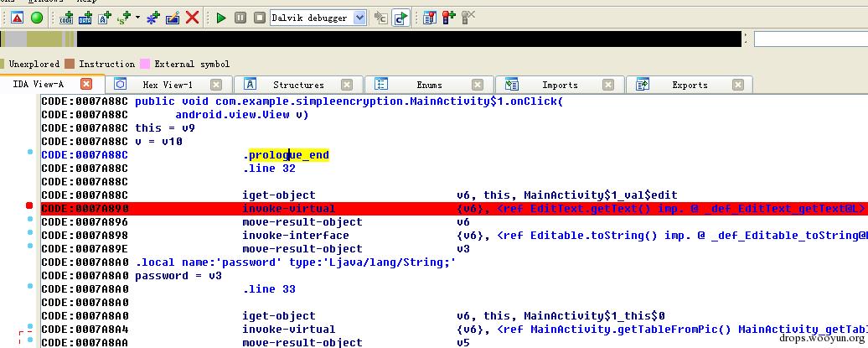Stop the debugger process with square button
The height and width of the screenshot is (348, 868).
(259, 18)
